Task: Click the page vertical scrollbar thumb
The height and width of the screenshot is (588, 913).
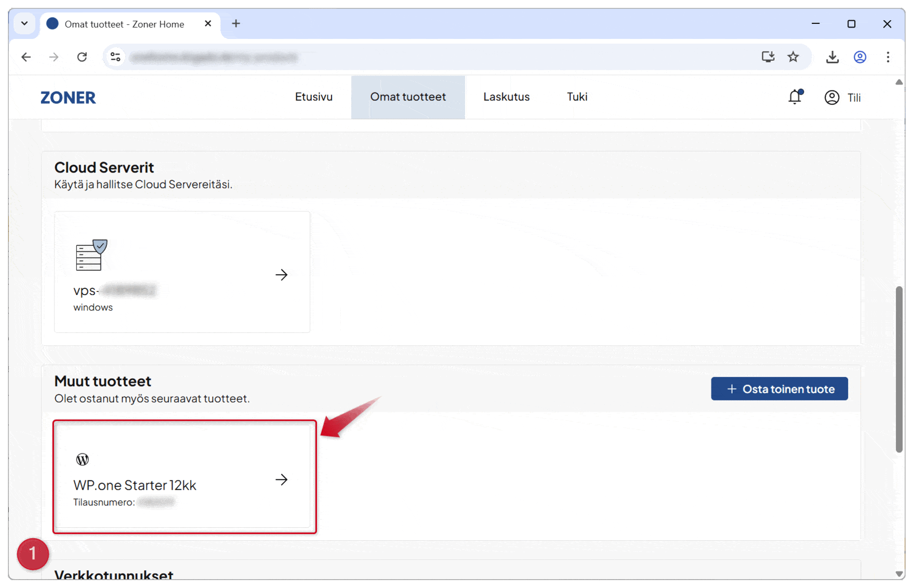Action: click(899, 369)
